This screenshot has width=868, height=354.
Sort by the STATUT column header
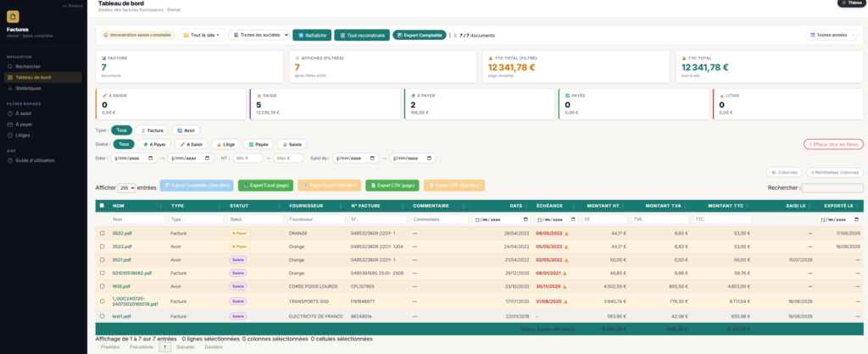pyautogui.click(x=254, y=206)
